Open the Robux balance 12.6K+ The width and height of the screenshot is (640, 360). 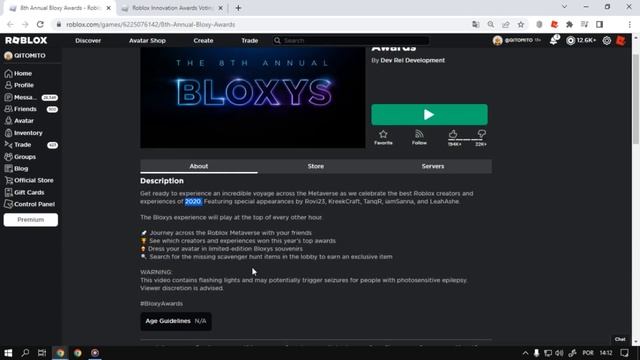[581, 40]
